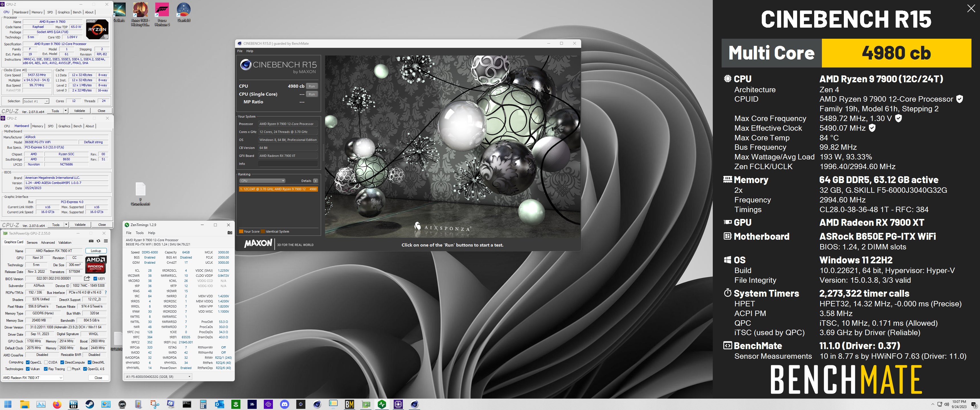Show hidden system tray icons chevron

coord(932,404)
